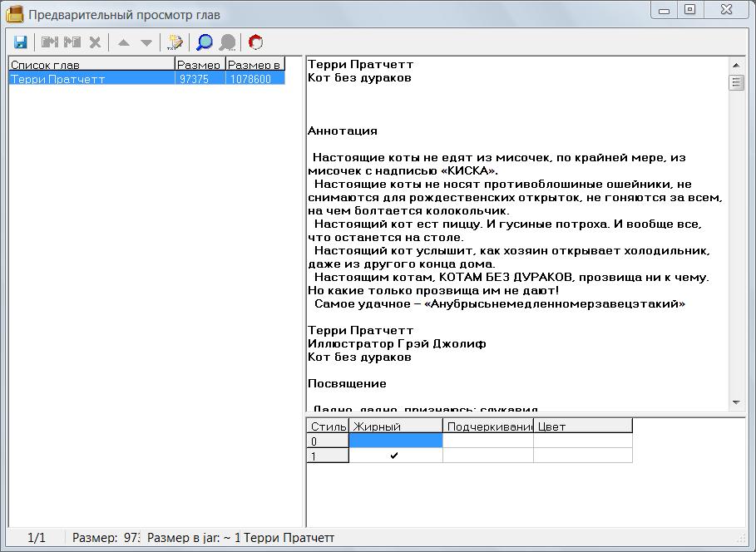Click the merge chapters toolbar icon
756x552 pixels.
click(x=50, y=42)
